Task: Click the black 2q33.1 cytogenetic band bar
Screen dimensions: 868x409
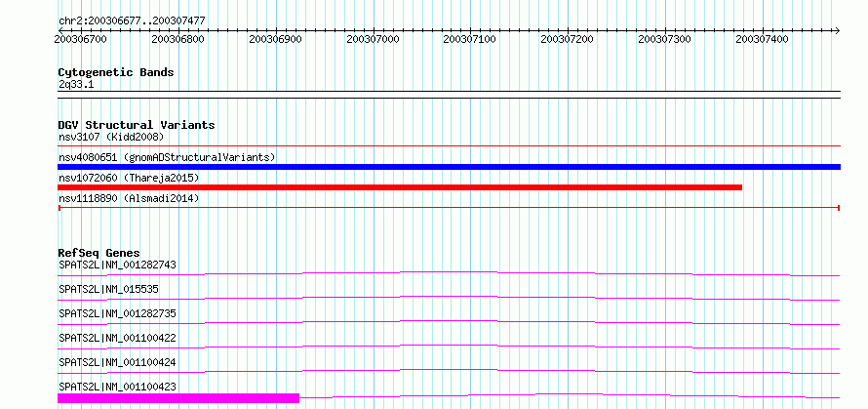Action: click(449, 95)
